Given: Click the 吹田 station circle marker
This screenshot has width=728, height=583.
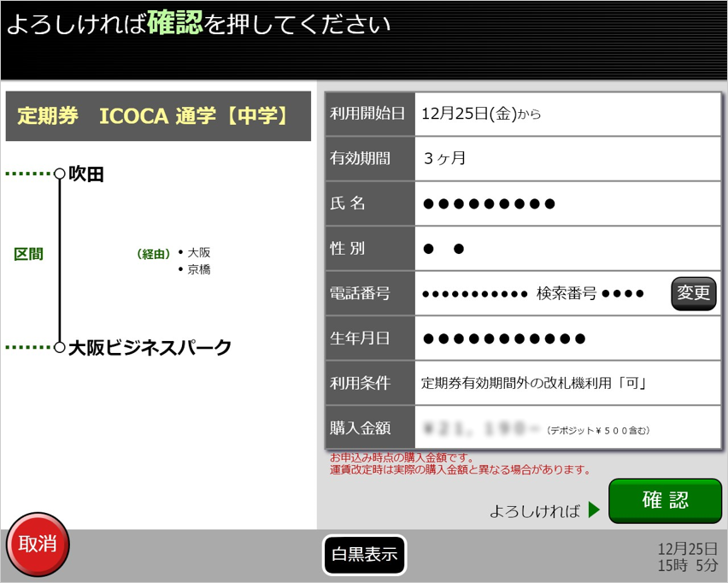Looking at the screenshot, I should point(59,174).
